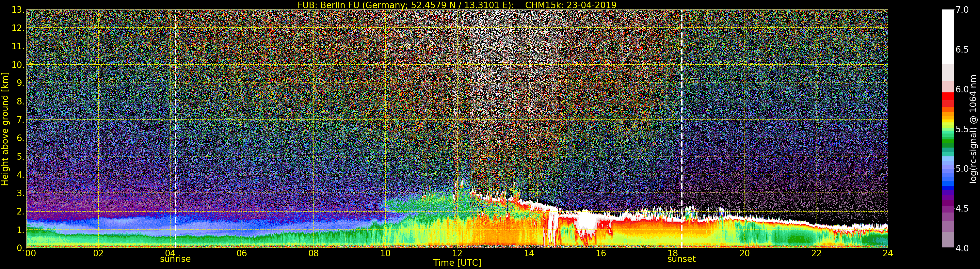Image resolution: width=980 pixels, height=269 pixels.
Task: Click the "7.0" colorbar scale value
Action: [962, 10]
